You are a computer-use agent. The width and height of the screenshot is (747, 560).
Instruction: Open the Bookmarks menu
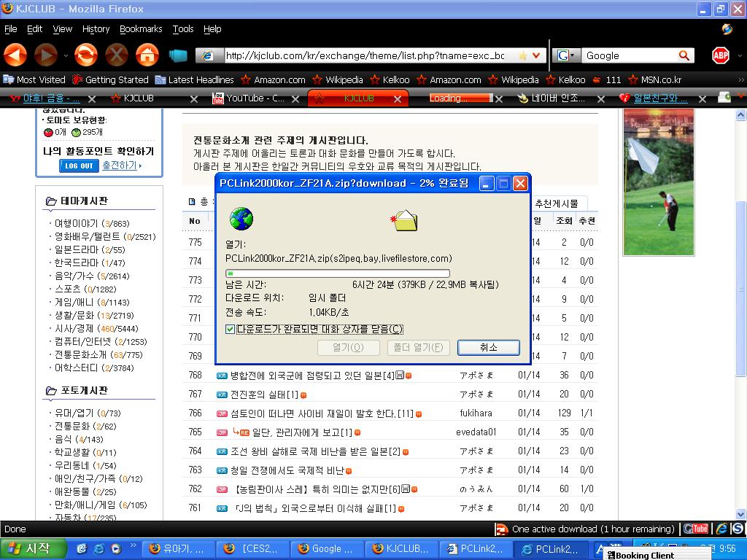click(141, 29)
